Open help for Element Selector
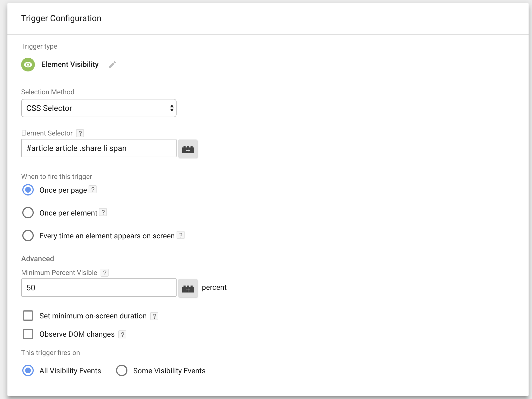Viewport: 532px width, 399px height. pos(80,133)
